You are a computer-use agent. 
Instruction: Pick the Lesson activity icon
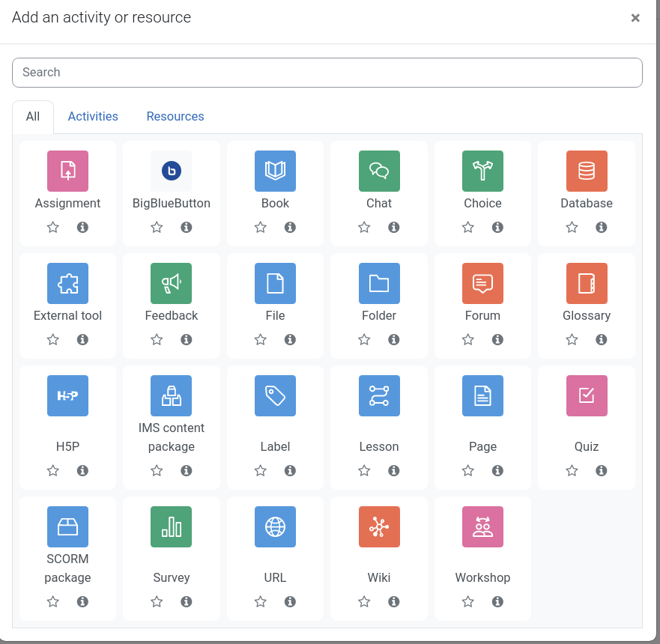[379, 395]
